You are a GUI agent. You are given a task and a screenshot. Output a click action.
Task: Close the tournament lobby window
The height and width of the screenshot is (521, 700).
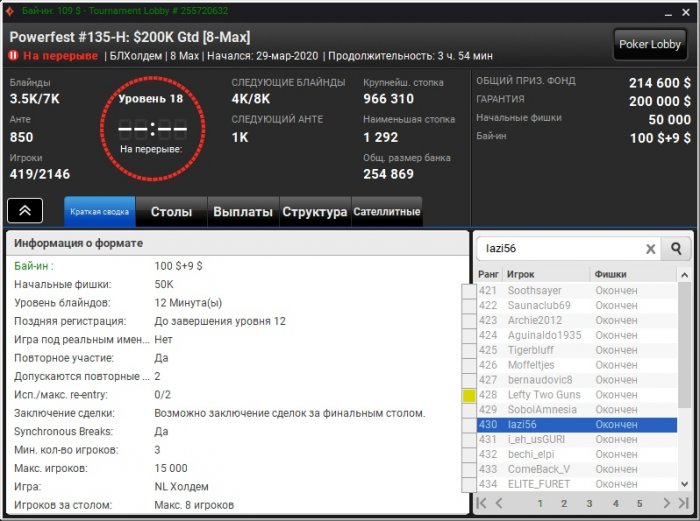(686, 13)
